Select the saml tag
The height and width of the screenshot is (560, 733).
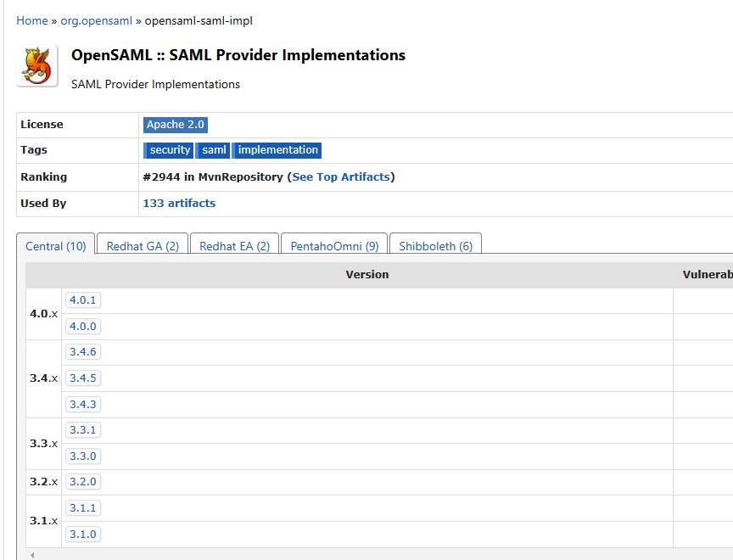click(x=213, y=150)
